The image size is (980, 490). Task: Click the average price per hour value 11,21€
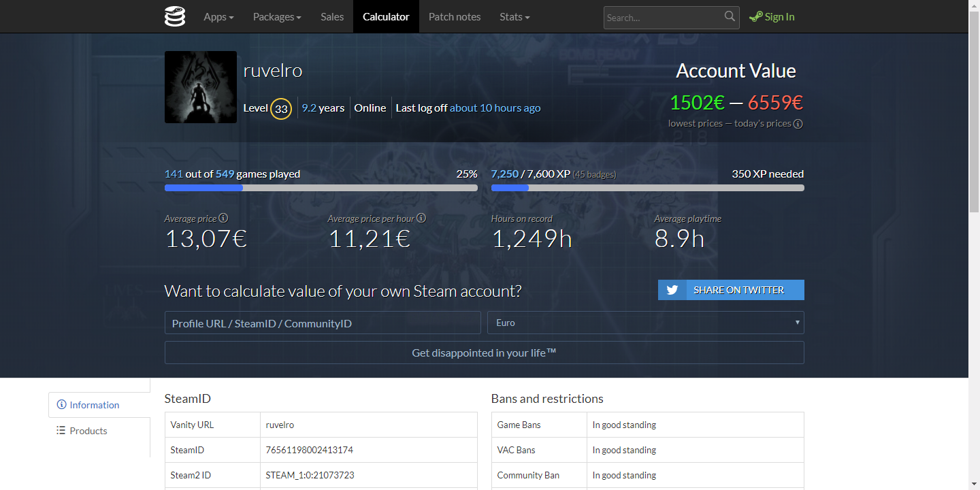[x=370, y=239]
